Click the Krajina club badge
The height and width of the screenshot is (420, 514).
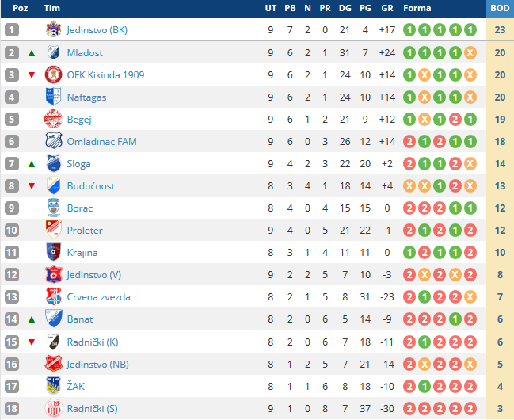(53, 252)
